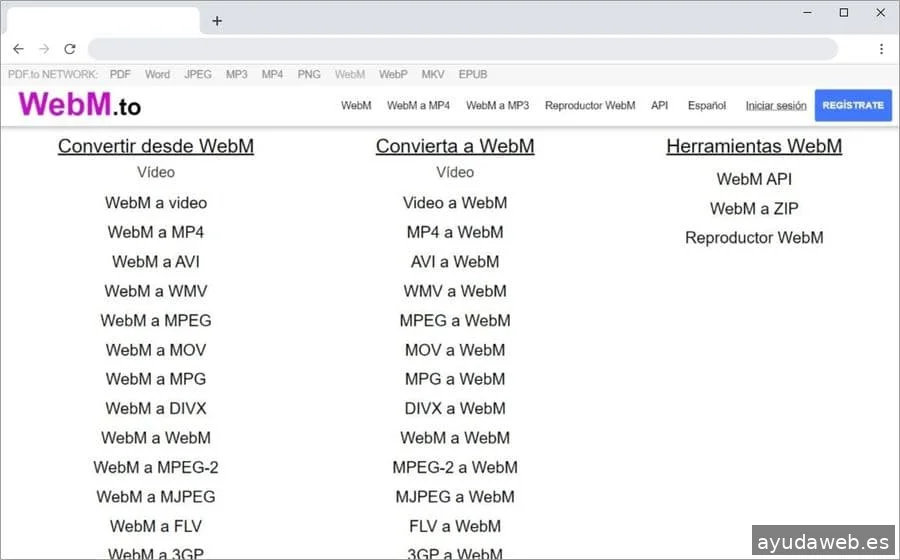900x560 pixels.
Task: Open the Español language menu
Action: click(x=707, y=105)
